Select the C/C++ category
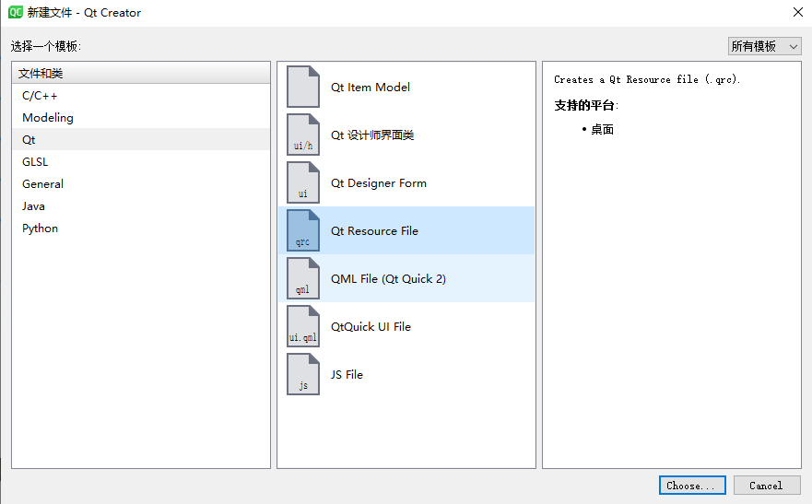The height and width of the screenshot is (504, 812). [x=141, y=95]
